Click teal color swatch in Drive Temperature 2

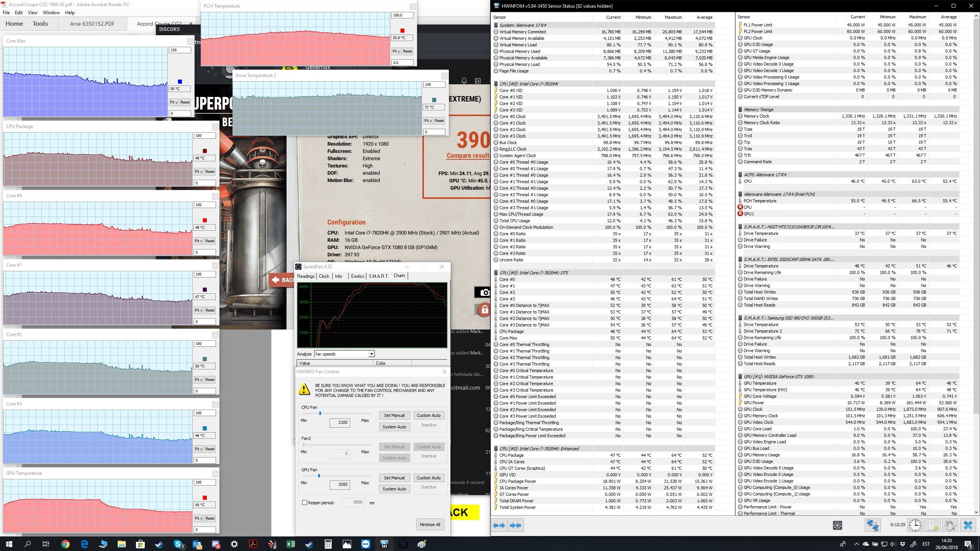coord(434,100)
